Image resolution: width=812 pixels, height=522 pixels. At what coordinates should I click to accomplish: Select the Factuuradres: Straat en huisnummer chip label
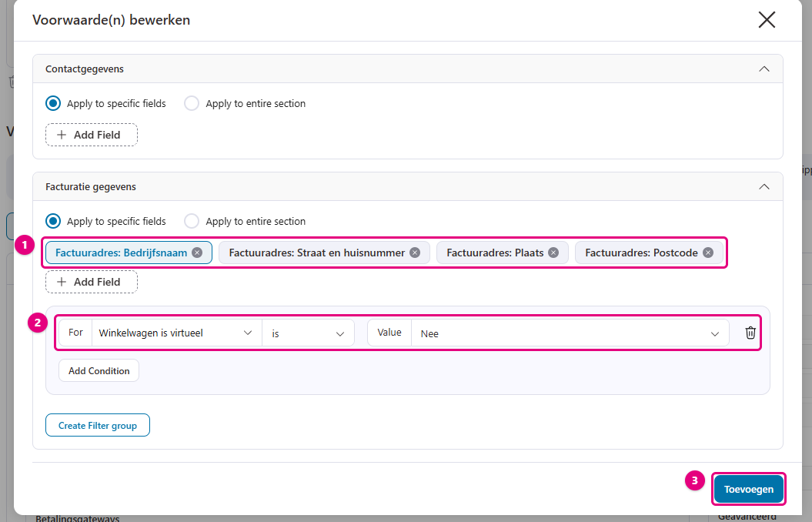[x=317, y=253]
